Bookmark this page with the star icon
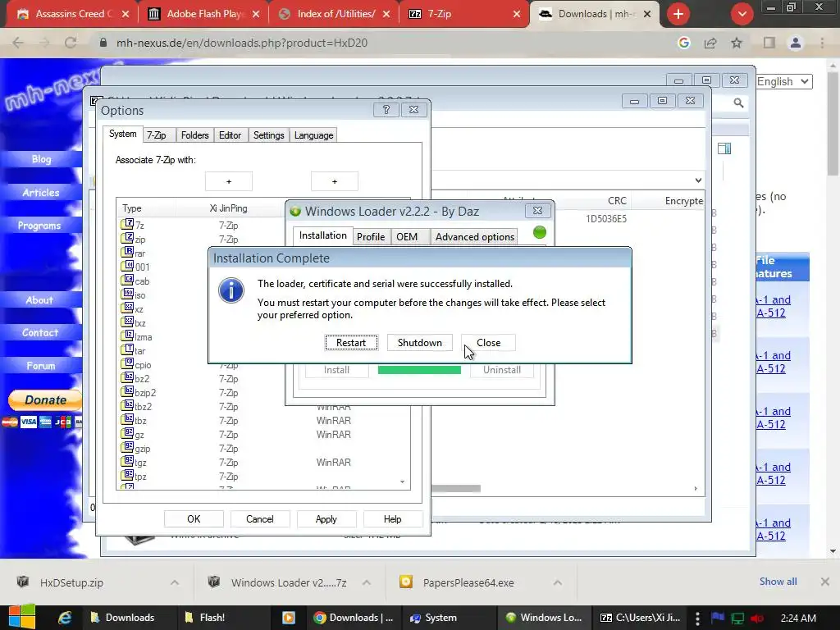This screenshot has height=630, width=840. [737, 43]
